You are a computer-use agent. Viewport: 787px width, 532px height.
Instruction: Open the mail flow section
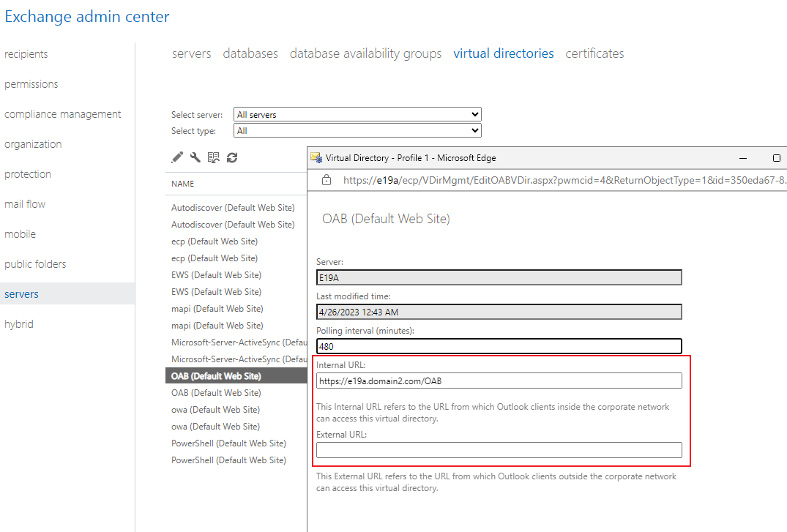[x=25, y=203]
